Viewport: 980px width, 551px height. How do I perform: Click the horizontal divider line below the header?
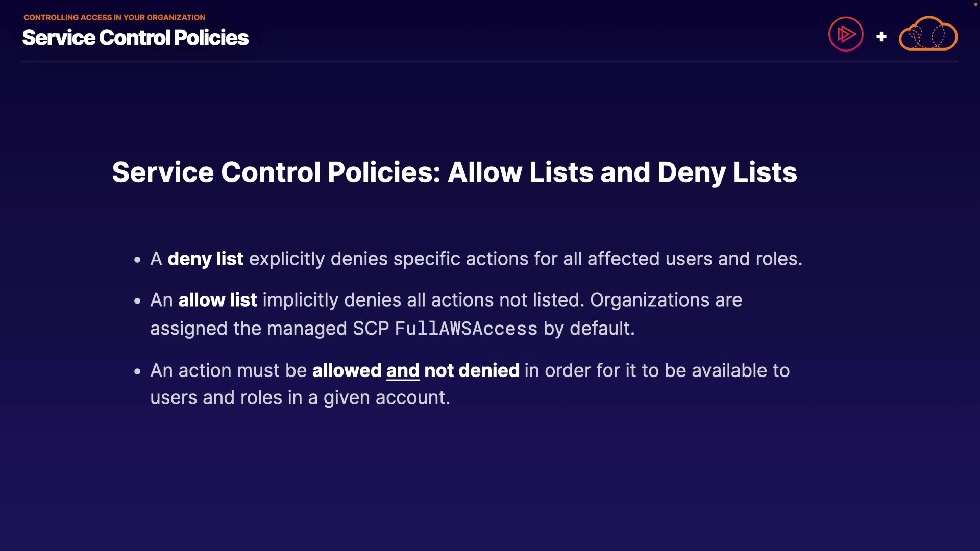click(x=490, y=62)
